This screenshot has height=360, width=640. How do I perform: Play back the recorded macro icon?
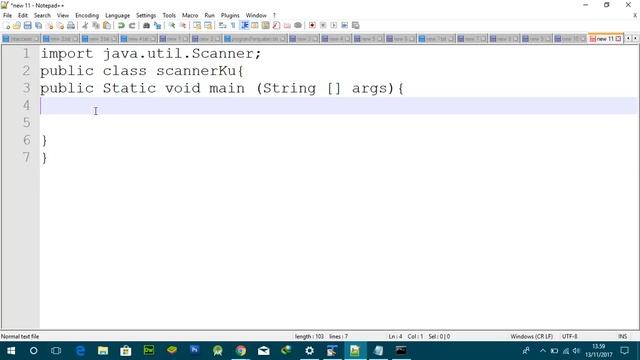tap(334, 26)
